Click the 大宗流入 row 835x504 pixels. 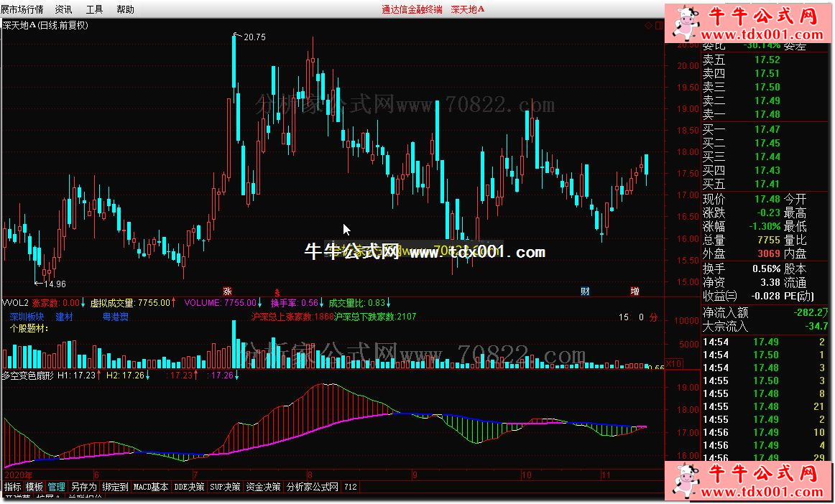point(765,326)
